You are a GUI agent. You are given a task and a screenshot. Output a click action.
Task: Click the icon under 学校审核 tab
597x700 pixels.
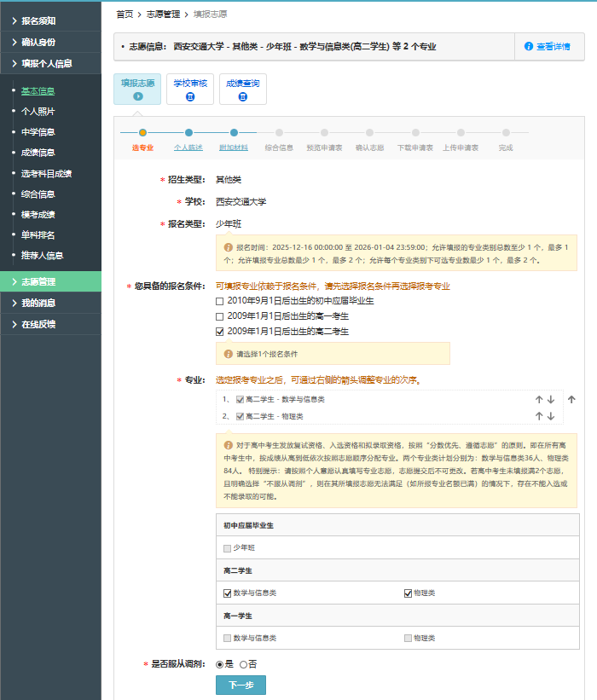(190, 97)
